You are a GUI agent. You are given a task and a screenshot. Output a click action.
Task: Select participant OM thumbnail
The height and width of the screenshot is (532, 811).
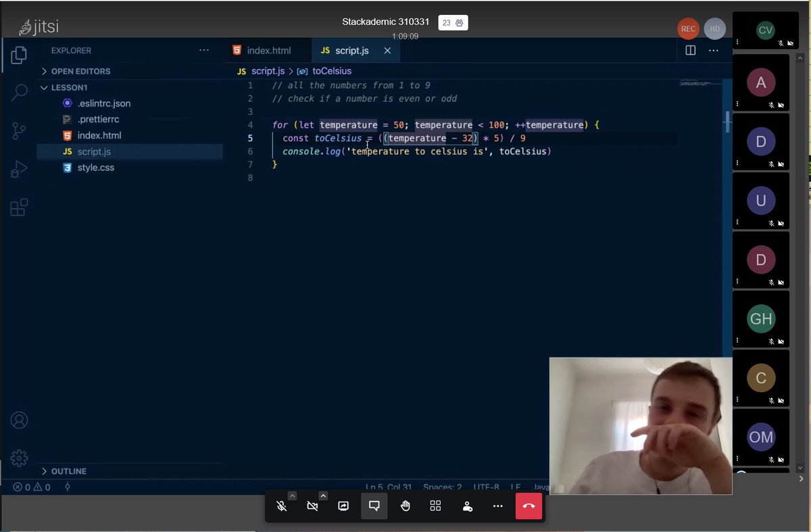(x=761, y=437)
